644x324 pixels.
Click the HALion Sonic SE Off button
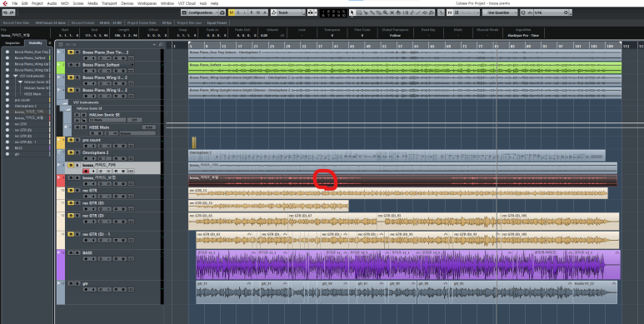[x=134, y=120]
